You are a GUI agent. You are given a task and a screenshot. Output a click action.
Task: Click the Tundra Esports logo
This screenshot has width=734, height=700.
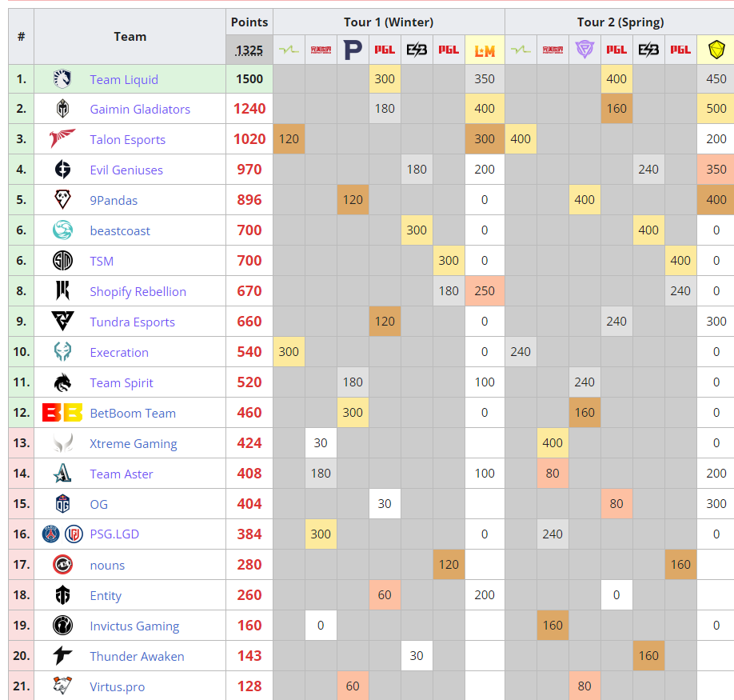pos(62,322)
